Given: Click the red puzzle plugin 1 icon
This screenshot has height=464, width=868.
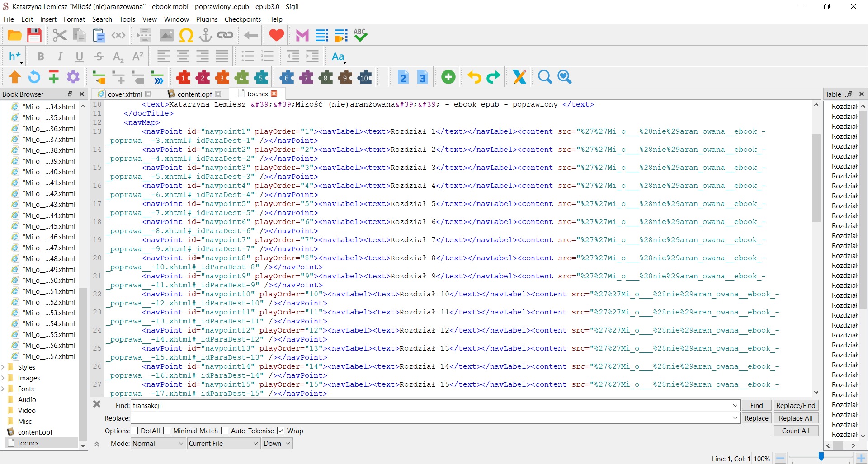Looking at the screenshot, I should pos(183,77).
